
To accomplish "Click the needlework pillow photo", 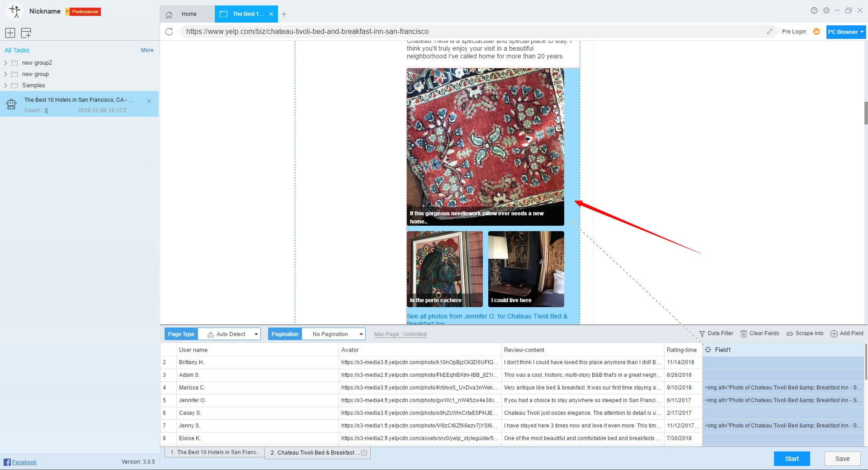I will [x=485, y=147].
